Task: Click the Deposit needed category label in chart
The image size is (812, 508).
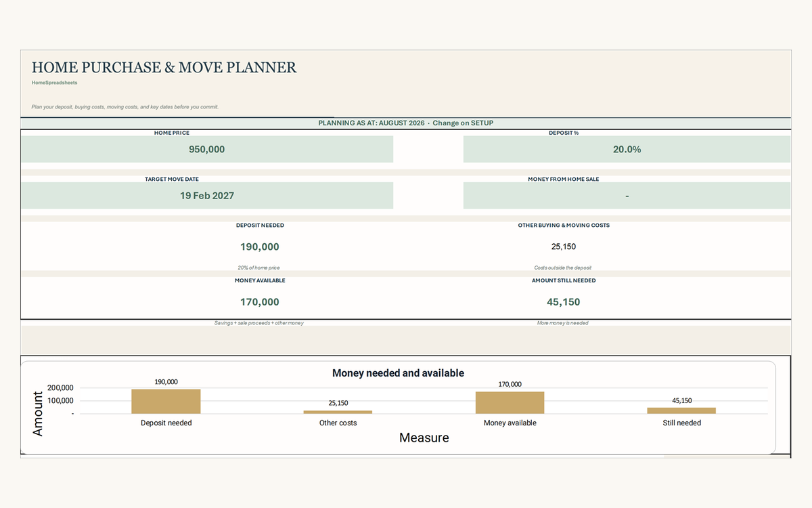Action: pos(166,423)
